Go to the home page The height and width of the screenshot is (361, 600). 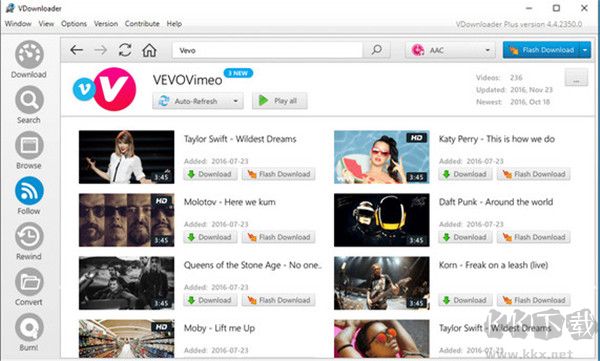pyautogui.click(x=149, y=50)
